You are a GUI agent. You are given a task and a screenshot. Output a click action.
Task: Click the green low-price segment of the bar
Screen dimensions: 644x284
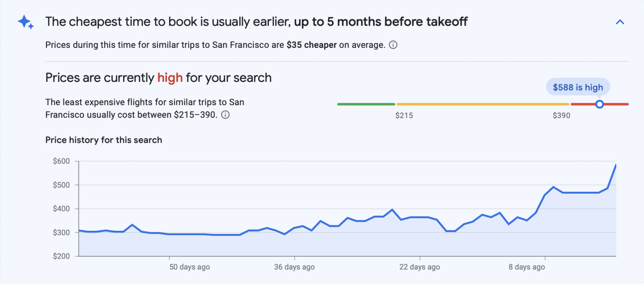366,104
